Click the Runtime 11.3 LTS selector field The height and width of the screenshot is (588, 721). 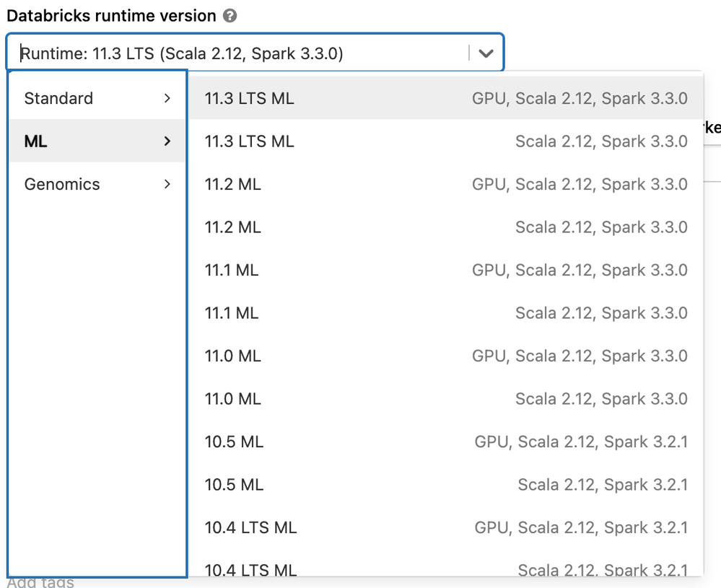238,53
